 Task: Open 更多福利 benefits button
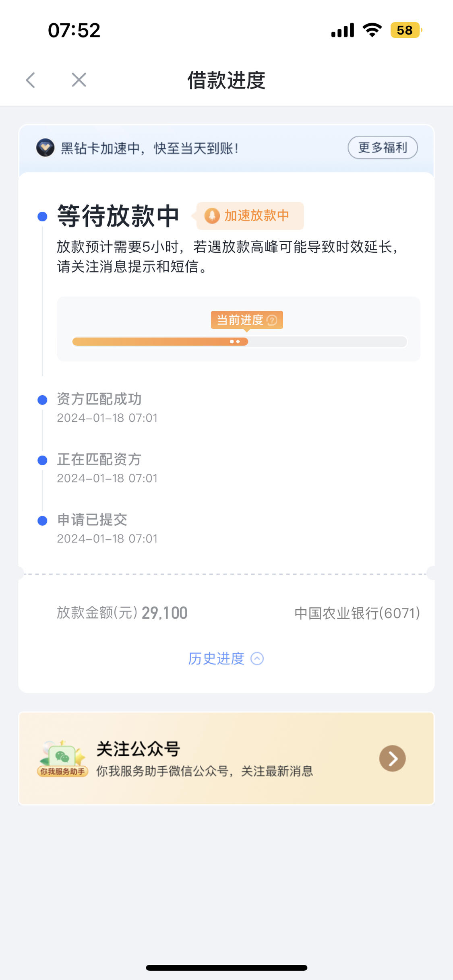coord(383,148)
